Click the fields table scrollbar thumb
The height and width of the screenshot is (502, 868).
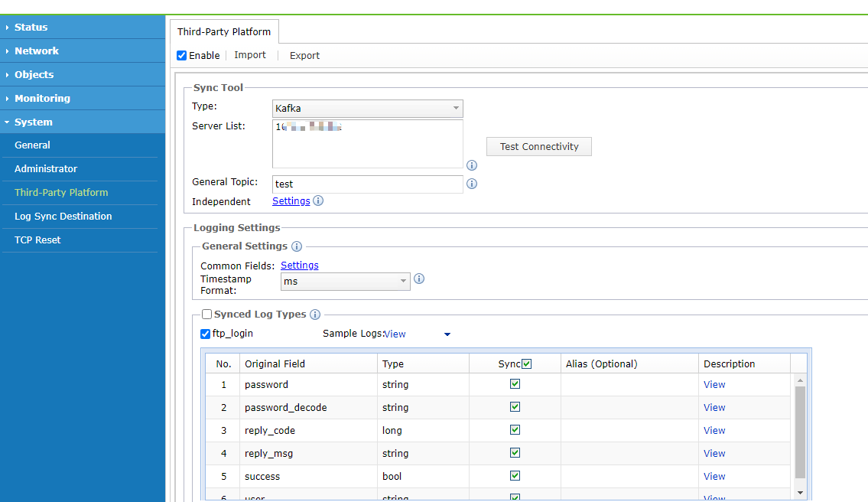point(800,432)
